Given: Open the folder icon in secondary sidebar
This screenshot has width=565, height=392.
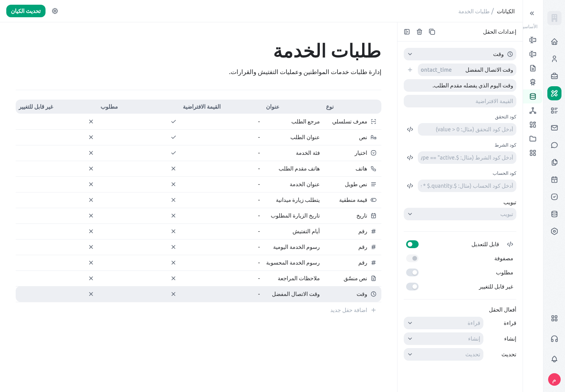Looking at the screenshot, I should click(533, 139).
